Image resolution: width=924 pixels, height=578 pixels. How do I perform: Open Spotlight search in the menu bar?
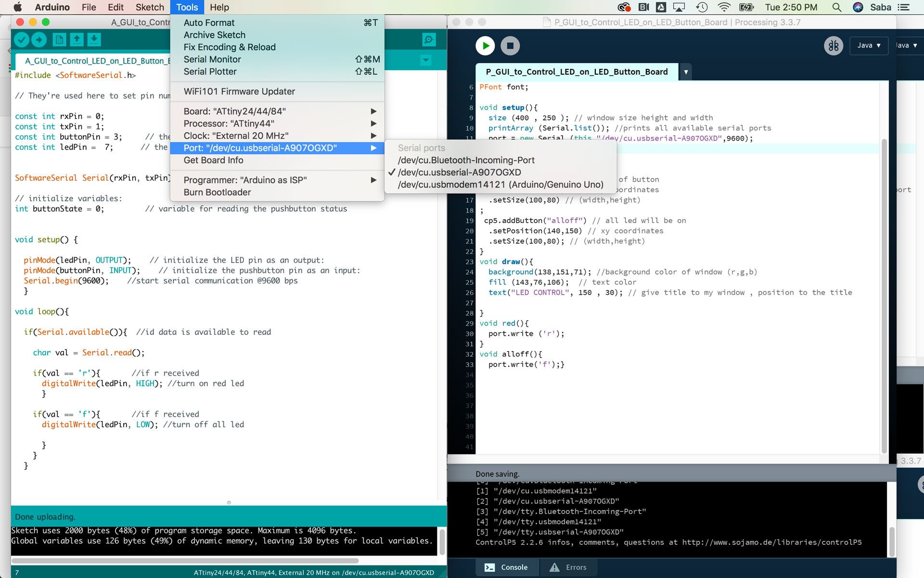click(x=837, y=7)
